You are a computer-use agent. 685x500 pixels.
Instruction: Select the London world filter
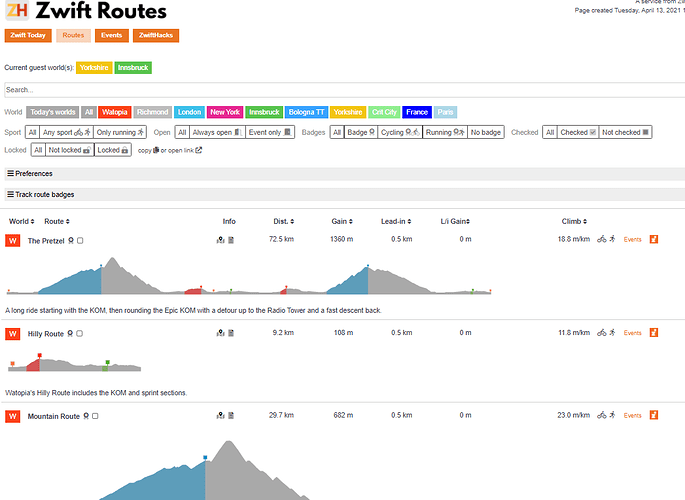pyautogui.click(x=189, y=112)
